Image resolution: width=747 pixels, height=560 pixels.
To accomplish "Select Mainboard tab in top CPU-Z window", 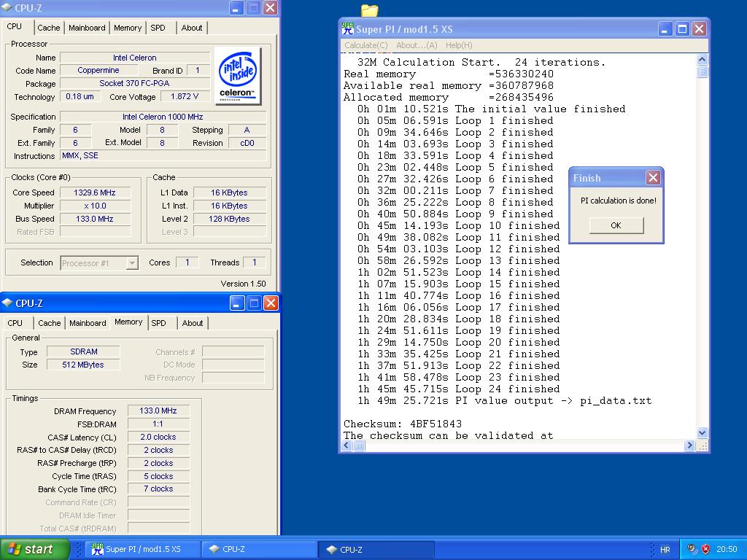I will click(87, 28).
